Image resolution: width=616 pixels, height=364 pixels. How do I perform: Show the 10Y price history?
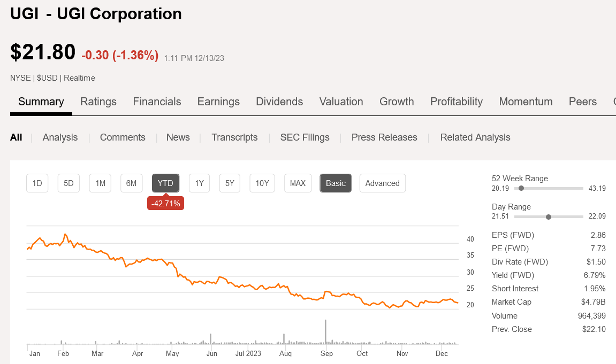[262, 183]
